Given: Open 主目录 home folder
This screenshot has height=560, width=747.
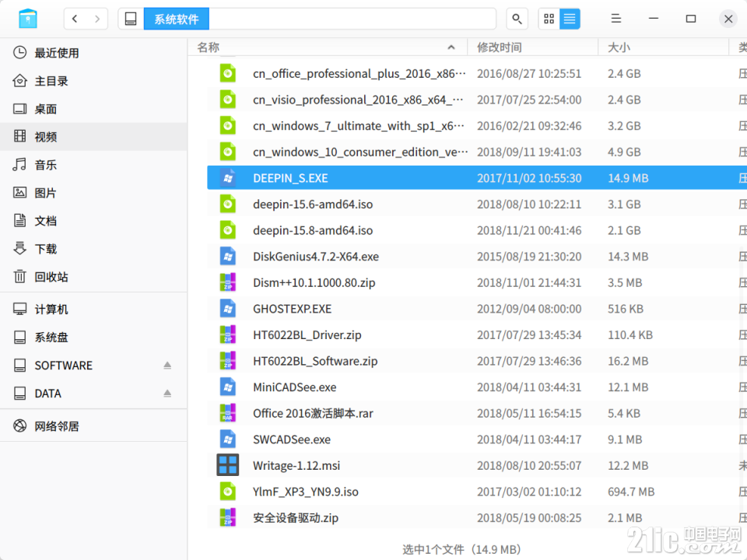Looking at the screenshot, I should tap(93, 81).
